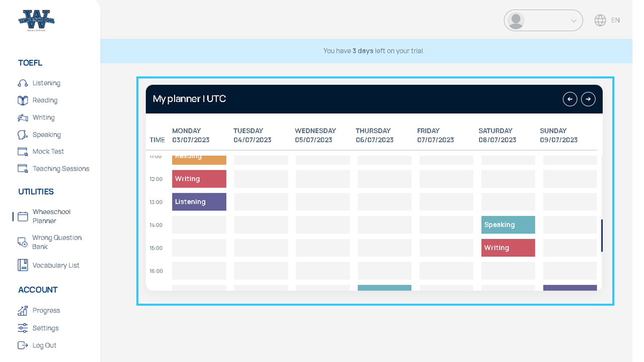Click the Mock Test icon
Screen dimensions: 644x362
[x=23, y=151]
